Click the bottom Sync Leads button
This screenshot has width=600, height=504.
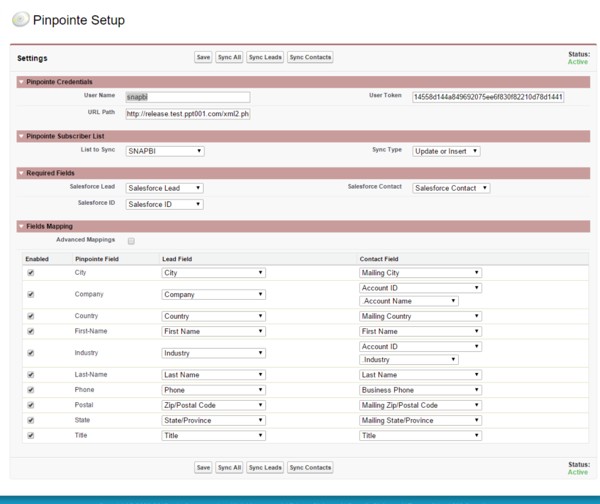click(265, 467)
